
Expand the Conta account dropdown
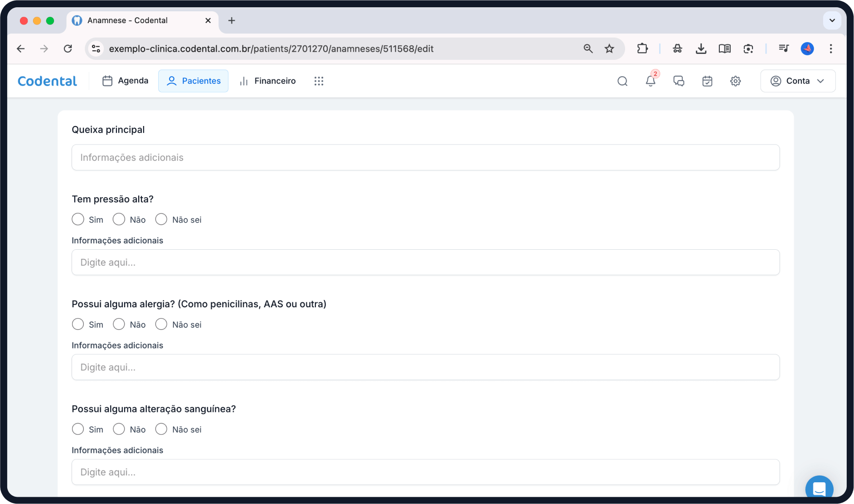pyautogui.click(x=798, y=81)
